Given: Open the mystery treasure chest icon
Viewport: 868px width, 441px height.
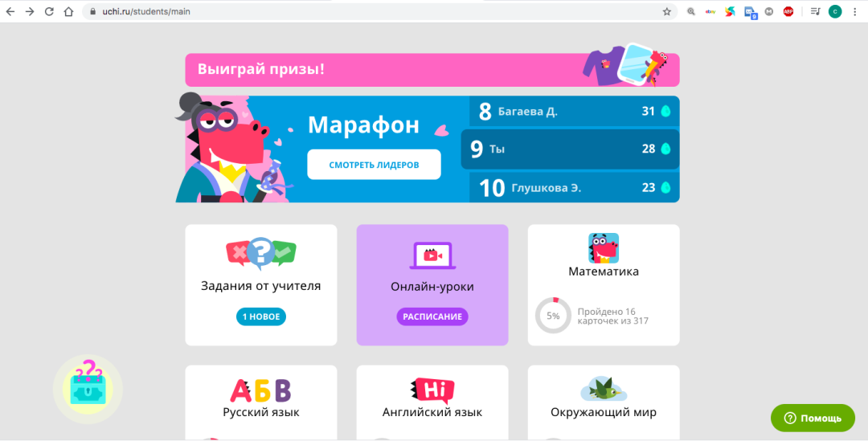Looking at the screenshot, I should (88, 388).
